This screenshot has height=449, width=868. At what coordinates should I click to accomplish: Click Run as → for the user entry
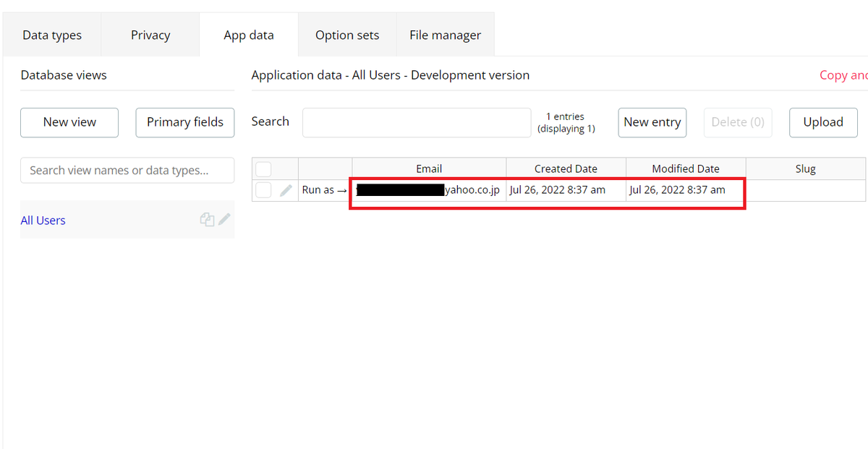[325, 190]
